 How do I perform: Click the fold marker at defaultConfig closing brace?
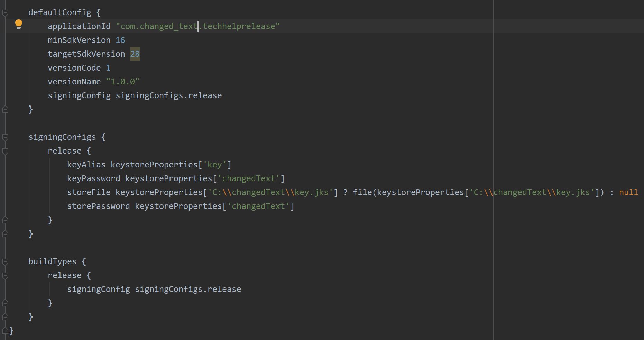point(5,109)
